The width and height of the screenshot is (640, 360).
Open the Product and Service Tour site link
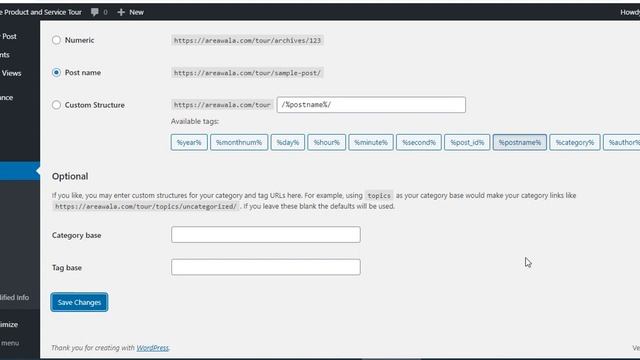coord(41,12)
